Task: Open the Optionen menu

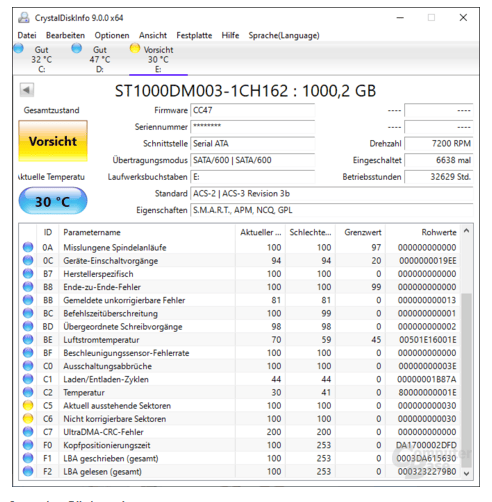Action: pos(112,35)
